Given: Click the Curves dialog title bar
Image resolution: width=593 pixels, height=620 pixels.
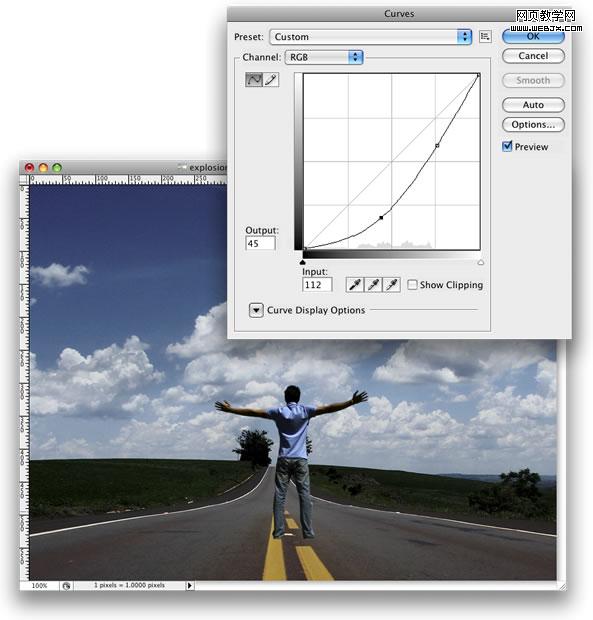Looking at the screenshot, I should click(x=399, y=14).
